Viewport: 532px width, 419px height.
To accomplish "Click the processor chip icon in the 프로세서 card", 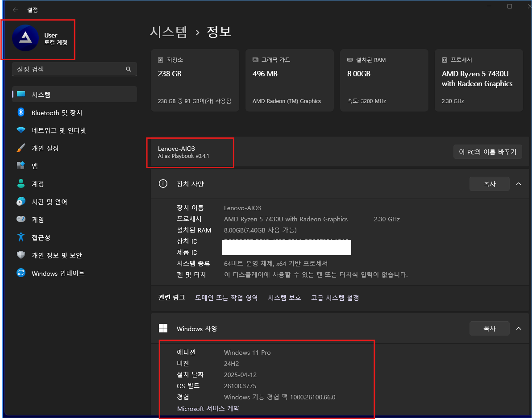I will click(445, 60).
